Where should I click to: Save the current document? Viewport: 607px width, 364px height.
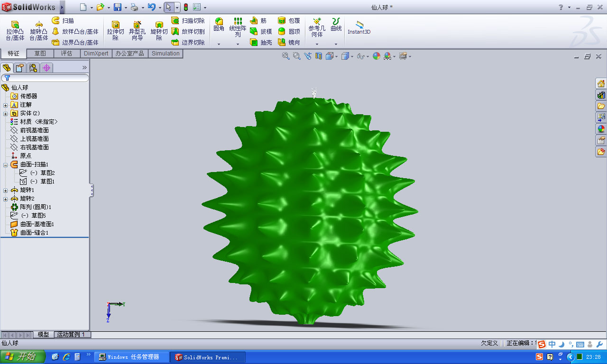click(x=117, y=7)
